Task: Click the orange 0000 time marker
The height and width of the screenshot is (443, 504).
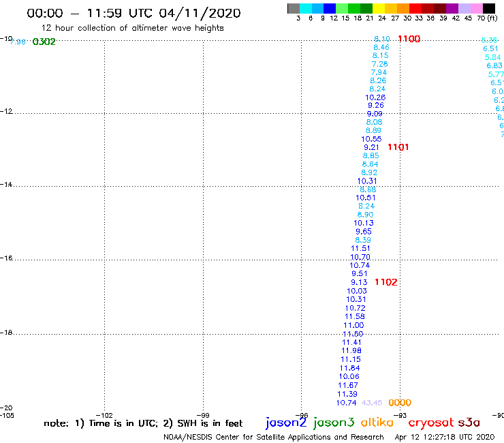Action: pos(400,403)
